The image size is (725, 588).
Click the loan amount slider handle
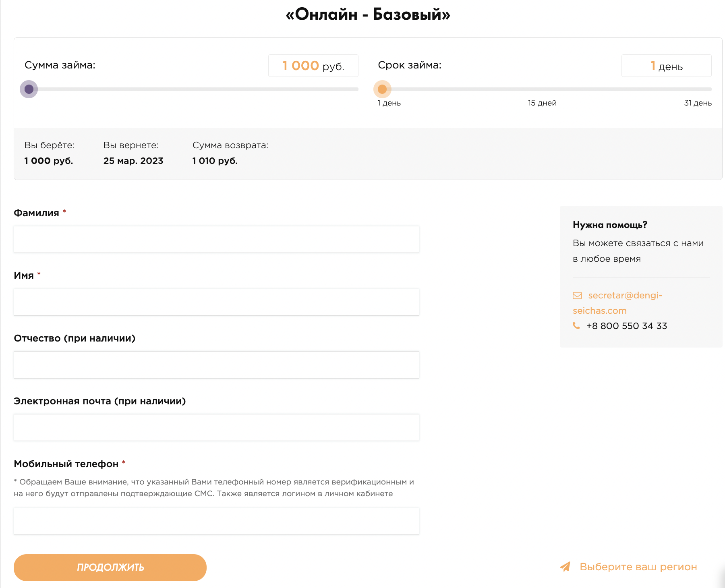(29, 89)
